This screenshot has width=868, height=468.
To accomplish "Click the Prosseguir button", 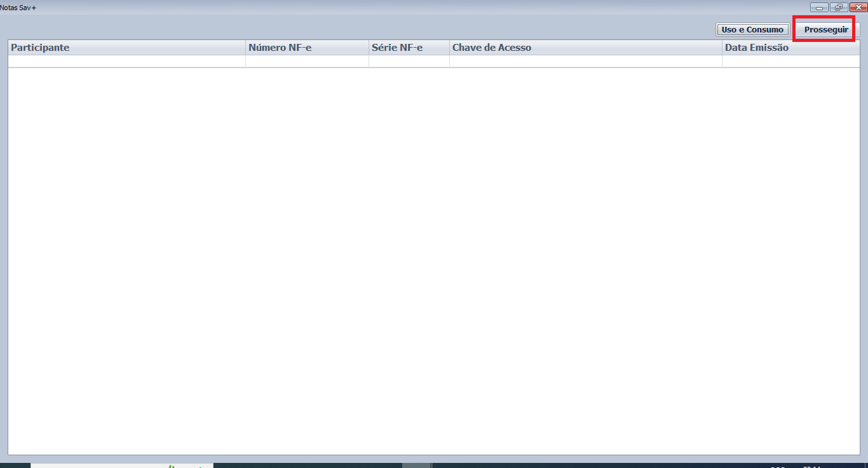I will click(826, 30).
